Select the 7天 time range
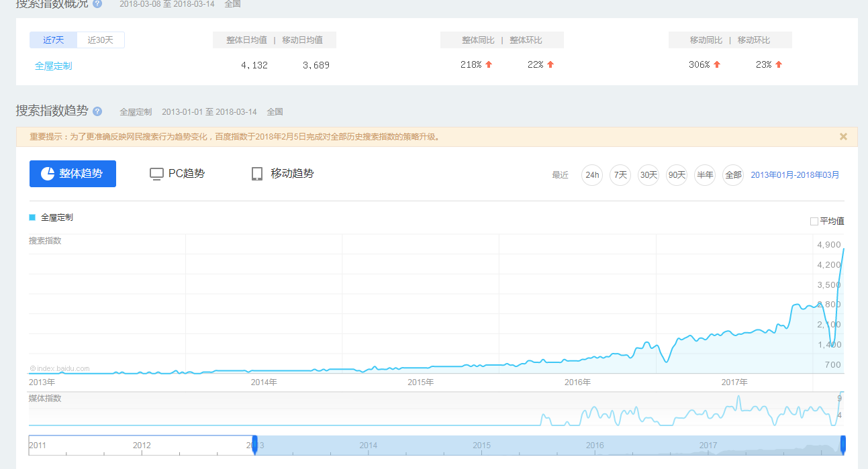868x469 pixels. point(620,175)
